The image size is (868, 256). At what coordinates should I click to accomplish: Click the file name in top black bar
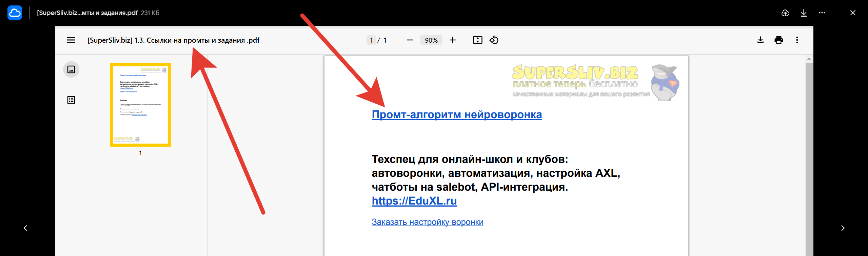(87, 13)
